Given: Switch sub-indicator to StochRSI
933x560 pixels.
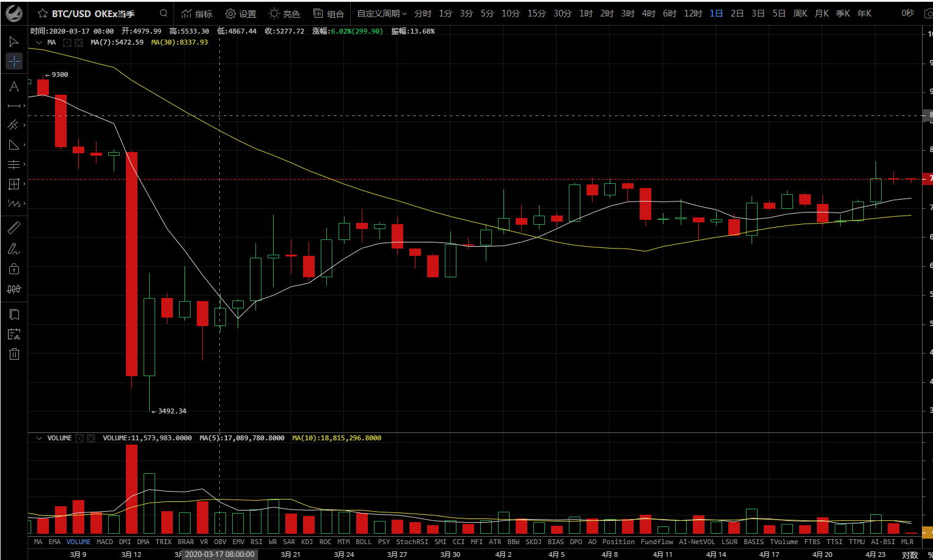Looking at the screenshot, I should (x=412, y=542).
